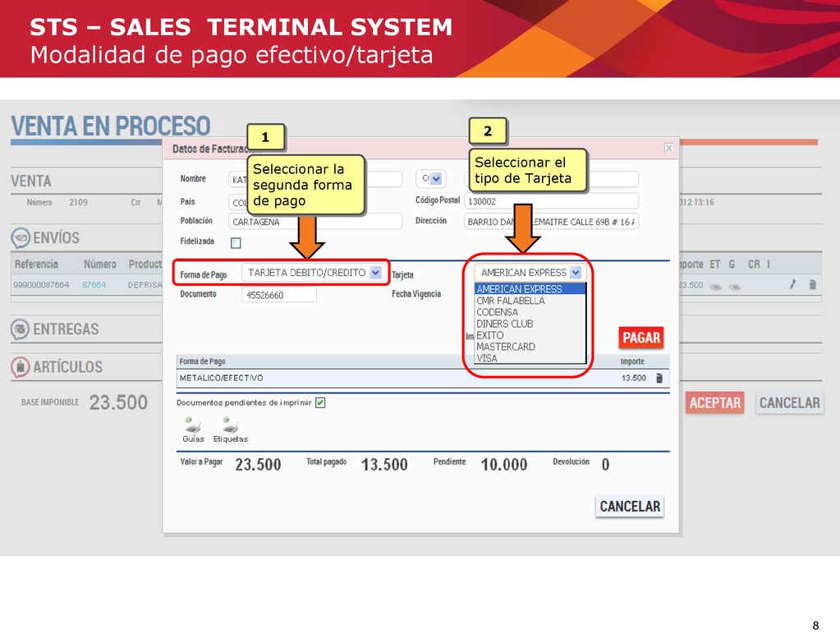This screenshot has height=643, width=840.
Task: Click the edit pencil icon in shipment row
Action: [x=792, y=284]
